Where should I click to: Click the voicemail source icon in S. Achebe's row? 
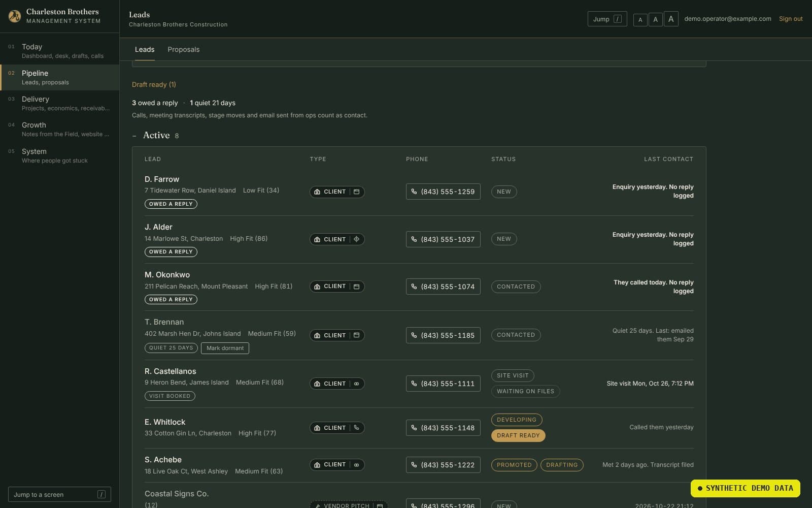[x=357, y=465]
